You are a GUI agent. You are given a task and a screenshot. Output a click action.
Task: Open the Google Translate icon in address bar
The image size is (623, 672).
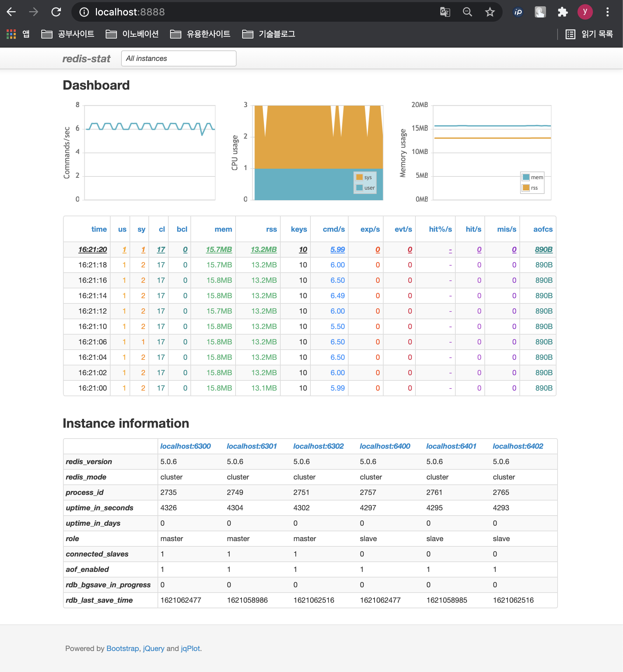coord(445,12)
